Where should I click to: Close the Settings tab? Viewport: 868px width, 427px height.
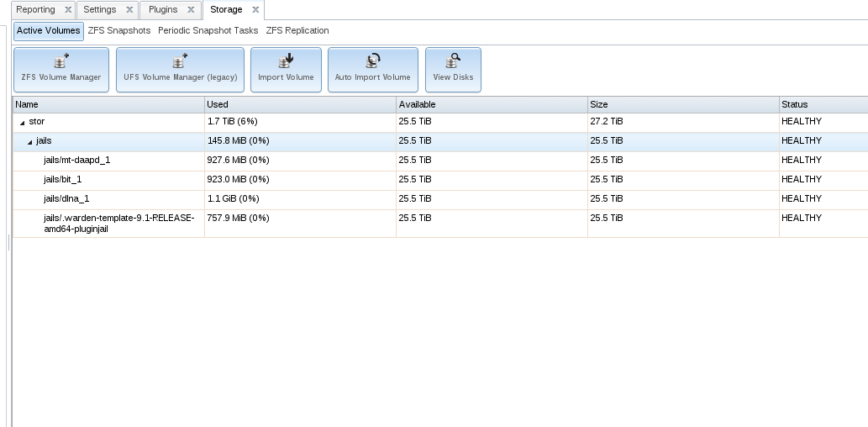129,10
